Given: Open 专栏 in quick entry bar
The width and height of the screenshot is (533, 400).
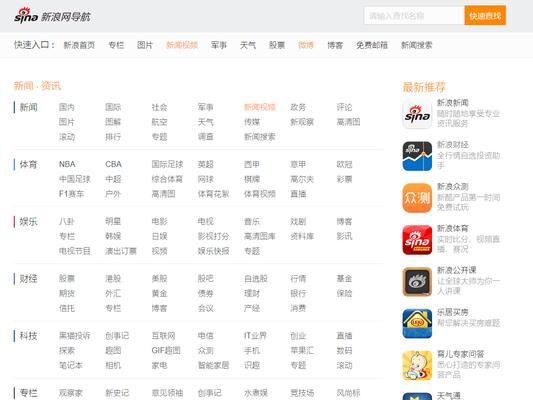Looking at the screenshot, I should (x=116, y=45).
